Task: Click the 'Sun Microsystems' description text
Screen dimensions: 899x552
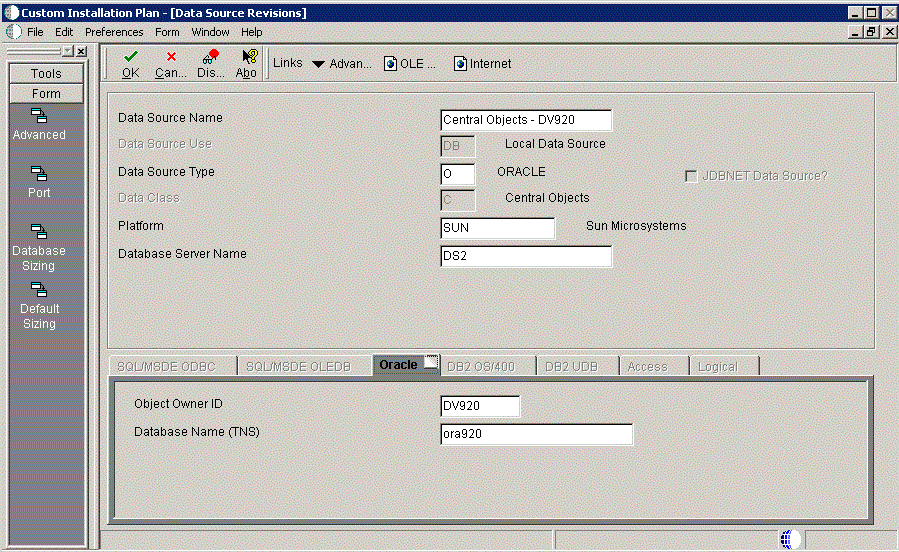Action: pyautogui.click(x=636, y=226)
